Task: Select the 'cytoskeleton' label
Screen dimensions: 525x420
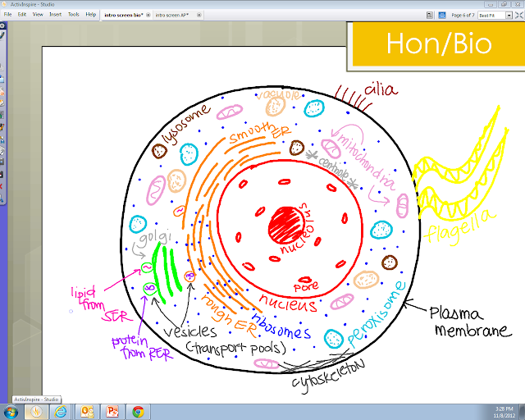Action: click(x=328, y=377)
